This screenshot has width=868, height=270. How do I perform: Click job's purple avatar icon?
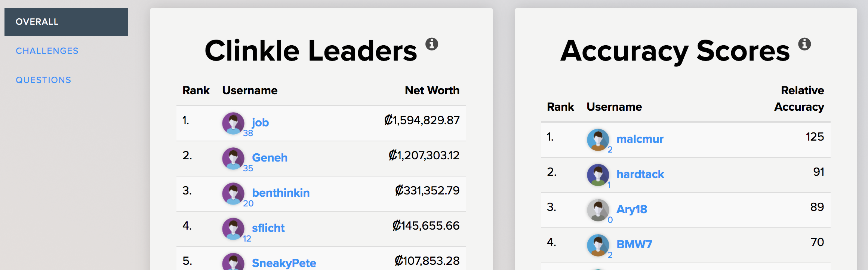pos(233,123)
